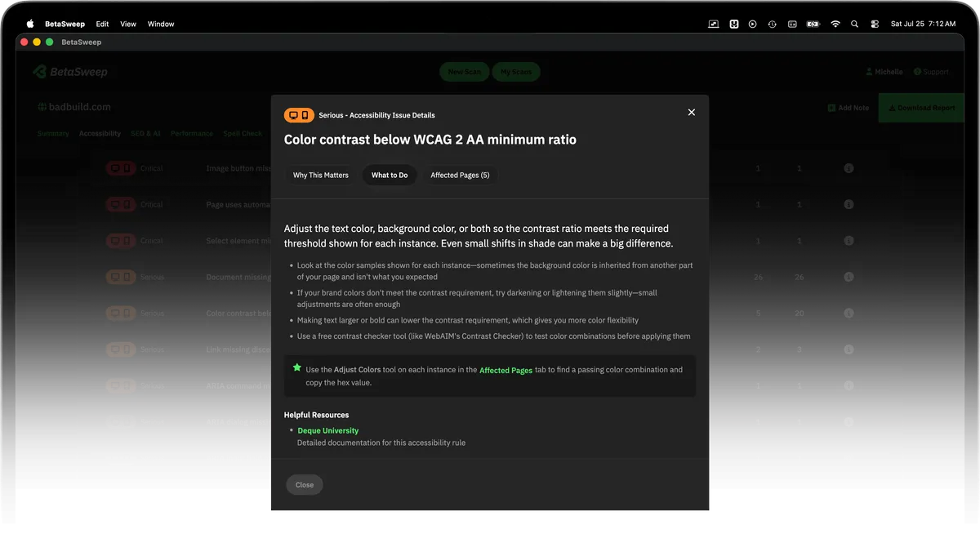
Task: Click Serious device badge on Link missing row
Action: tap(120, 349)
